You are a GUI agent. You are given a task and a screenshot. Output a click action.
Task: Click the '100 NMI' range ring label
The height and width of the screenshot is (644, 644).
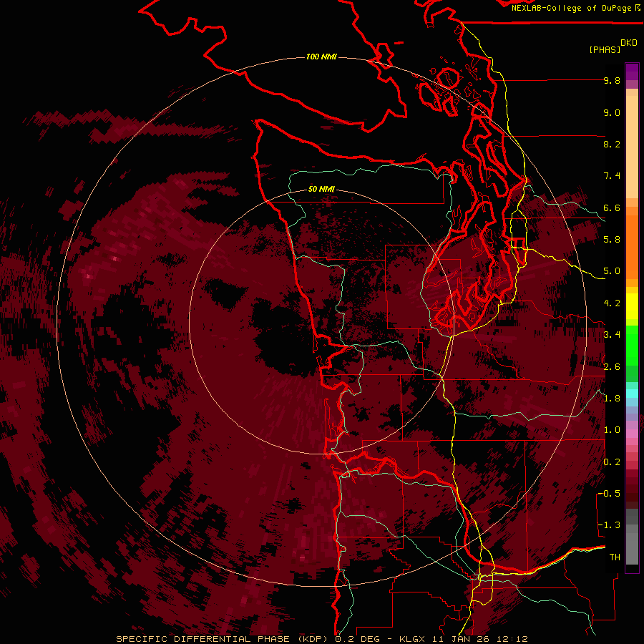[321, 57]
